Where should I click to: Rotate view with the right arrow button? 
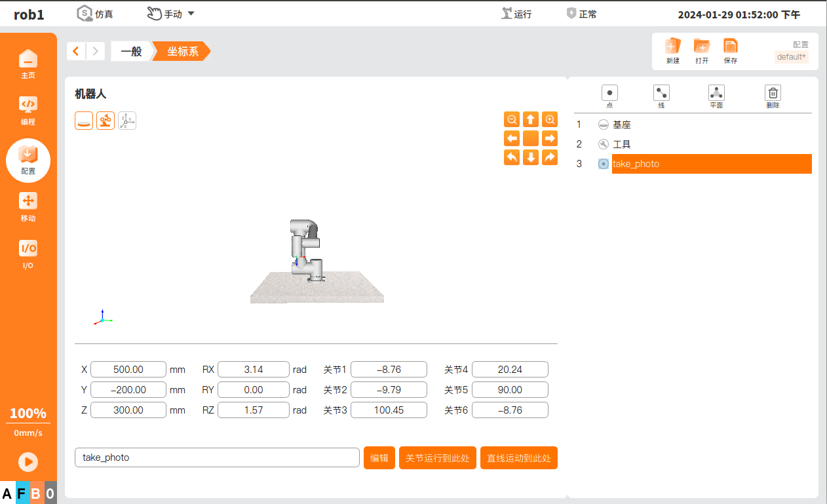550,138
